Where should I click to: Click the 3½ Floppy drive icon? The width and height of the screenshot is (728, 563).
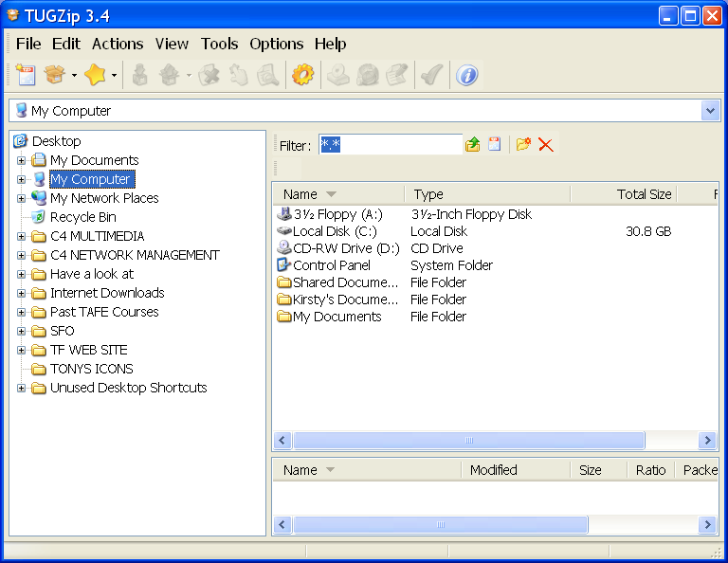point(283,214)
